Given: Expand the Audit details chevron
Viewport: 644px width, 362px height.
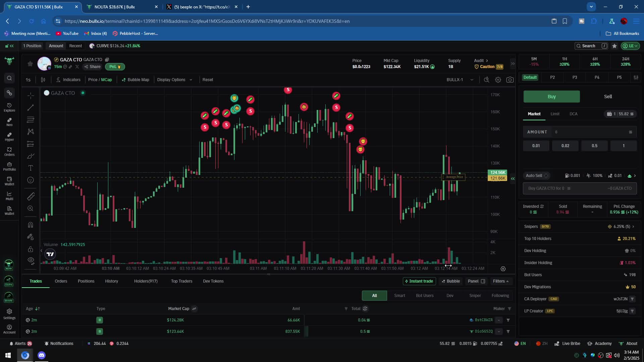Looking at the screenshot, I should (x=487, y=61).
